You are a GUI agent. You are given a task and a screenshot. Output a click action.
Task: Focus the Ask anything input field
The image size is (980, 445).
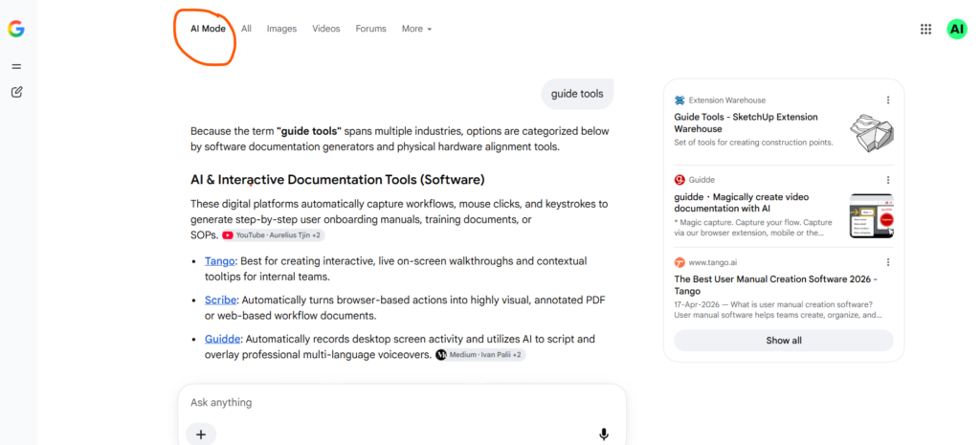pyautogui.click(x=402, y=403)
